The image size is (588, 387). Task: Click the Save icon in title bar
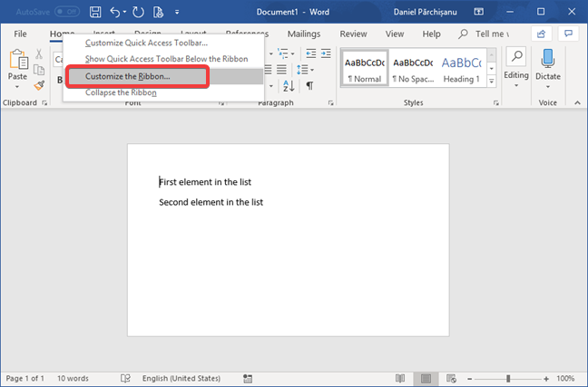click(x=95, y=12)
